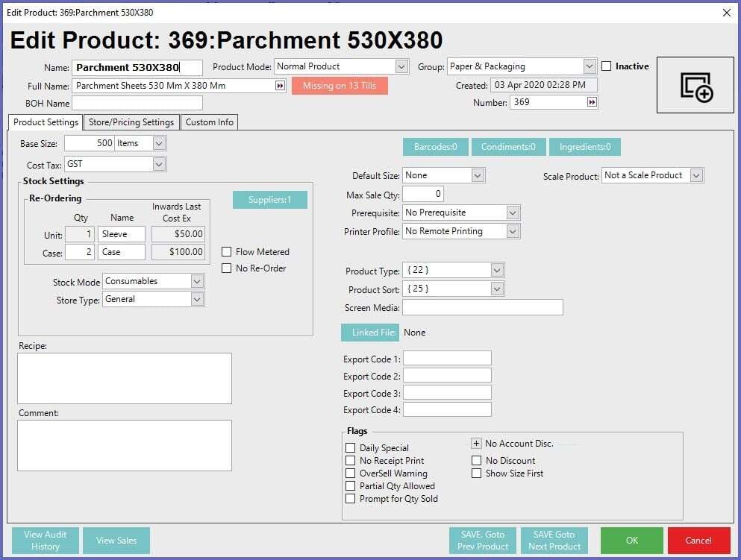This screenshot has width=741, height=560.
Task: Enable the Flow Metered checkbox
Action: (x=227, y=252)
